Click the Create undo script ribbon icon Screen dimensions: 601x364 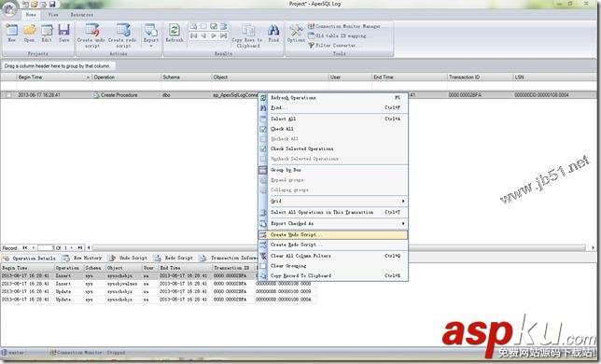(91, 35)
